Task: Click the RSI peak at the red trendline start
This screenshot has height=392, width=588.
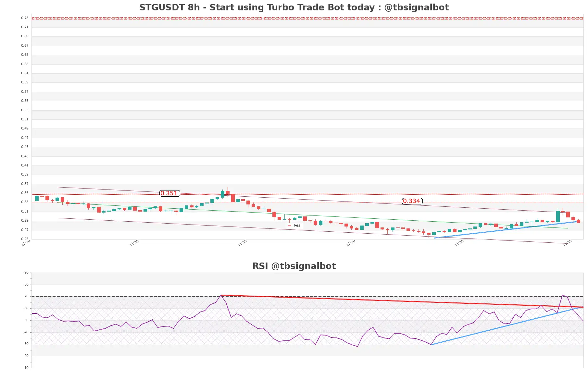Action: click(x=221, y=295)
